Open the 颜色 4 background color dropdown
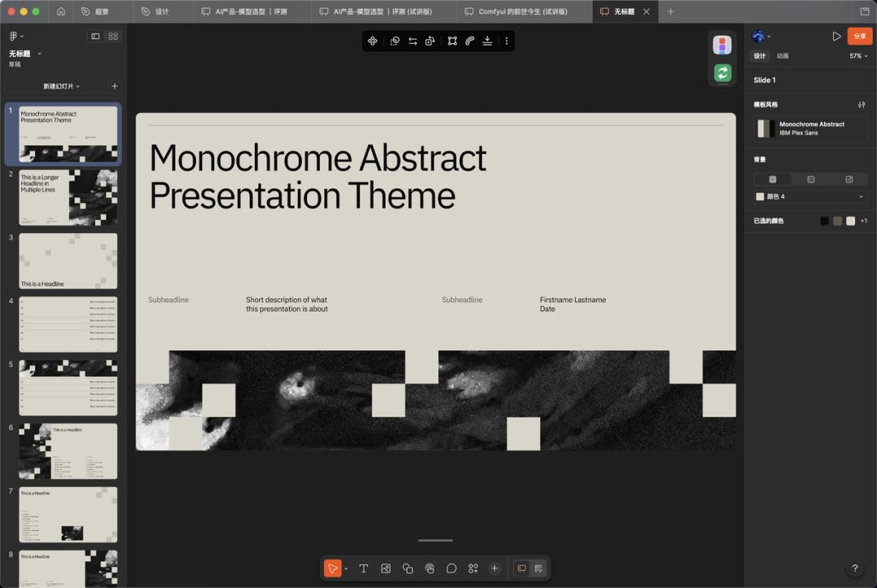Screen dimensions: 877x588 click(810, 197)
